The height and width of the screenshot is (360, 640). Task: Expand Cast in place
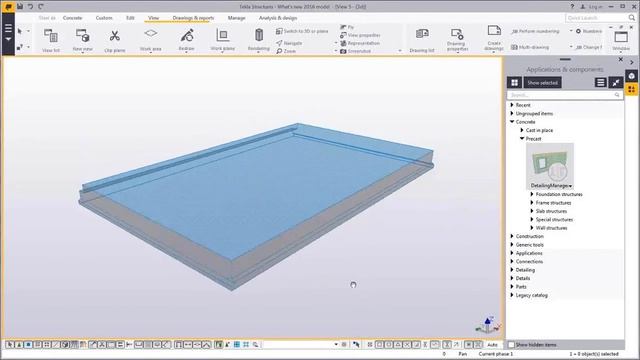522,130
